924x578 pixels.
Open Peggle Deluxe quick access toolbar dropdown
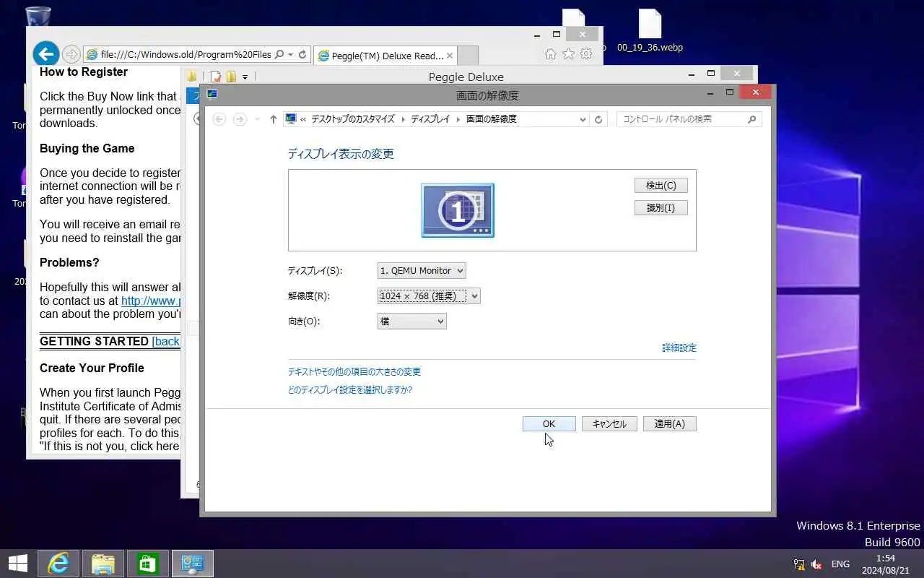pyautogui.click(x=245, y=77)
